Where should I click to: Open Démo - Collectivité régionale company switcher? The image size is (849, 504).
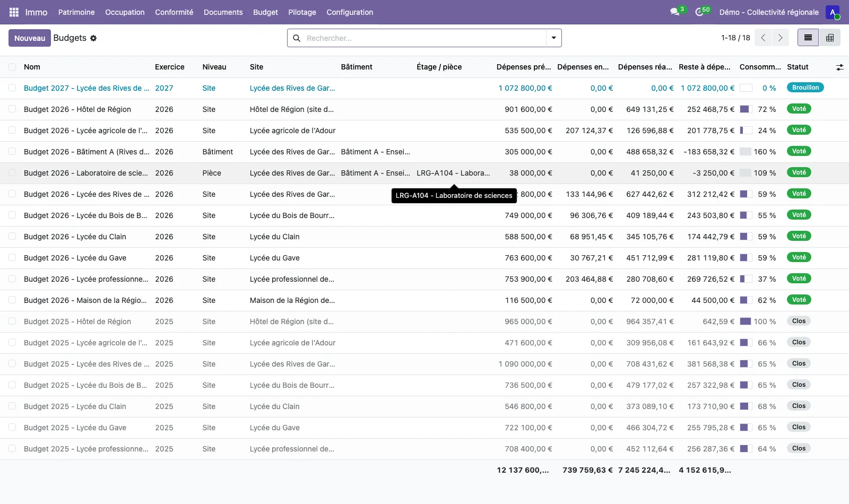click(x=769, y=12)
